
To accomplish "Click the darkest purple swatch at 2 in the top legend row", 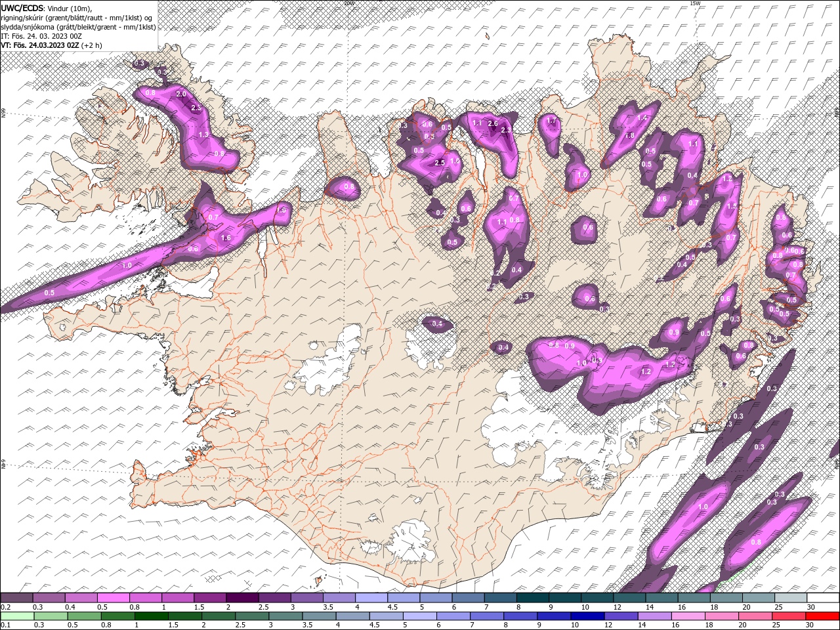I will (x=242, y=598).
